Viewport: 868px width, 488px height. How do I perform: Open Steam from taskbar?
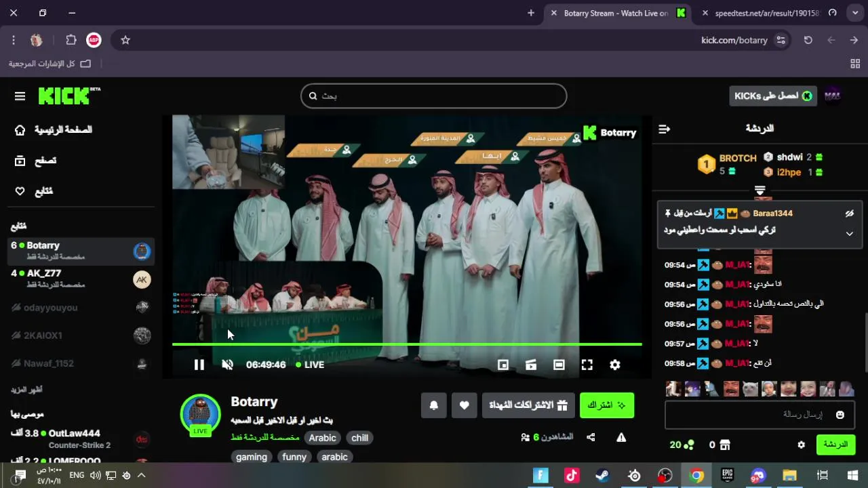pyautogui.click(x=602, y=476)
